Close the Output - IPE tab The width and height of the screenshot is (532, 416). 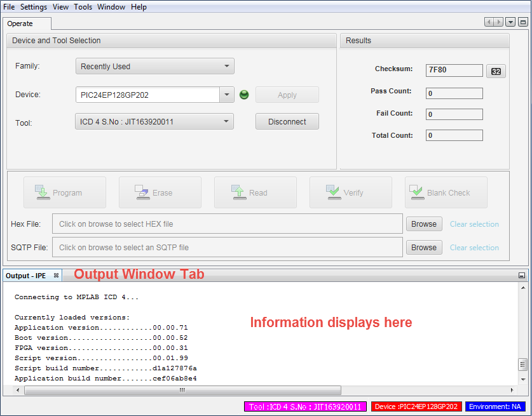click(x=56, y=276)
